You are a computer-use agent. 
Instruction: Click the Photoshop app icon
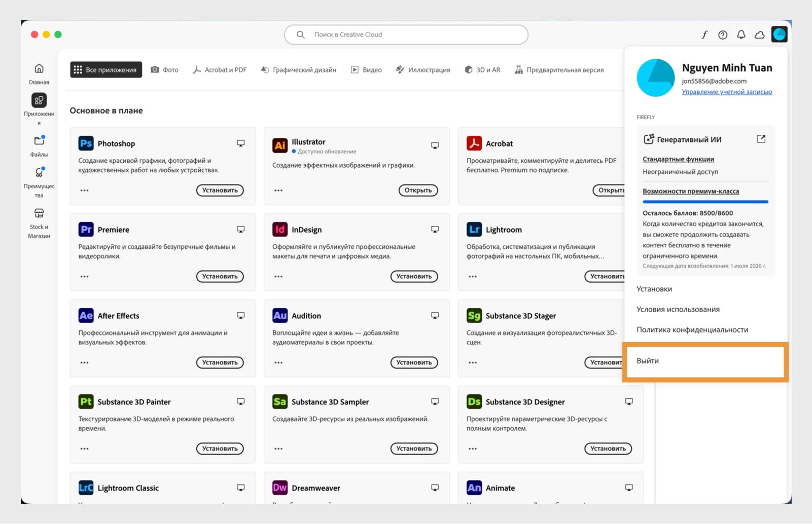[x=86, y=143]
